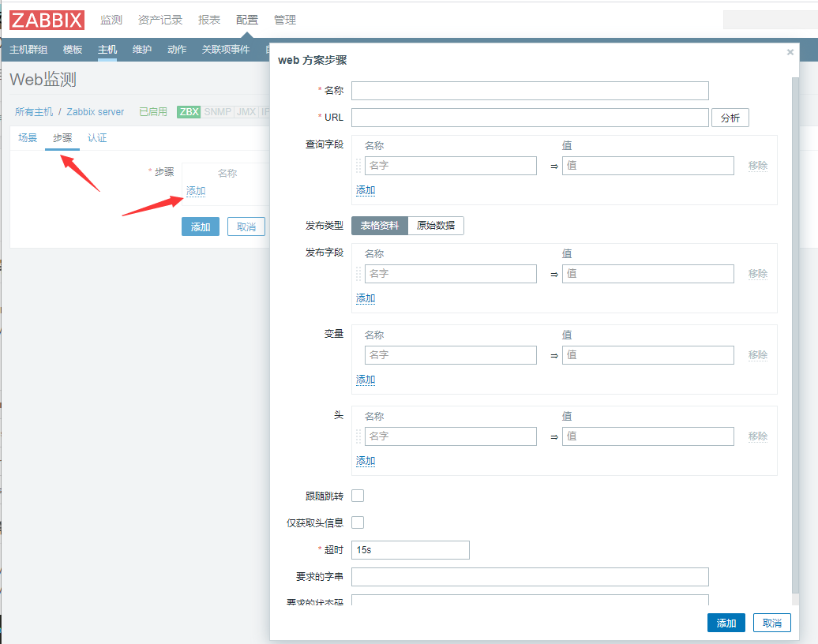
Task: Go to 维护 submenu
Action: pos(142,50)
